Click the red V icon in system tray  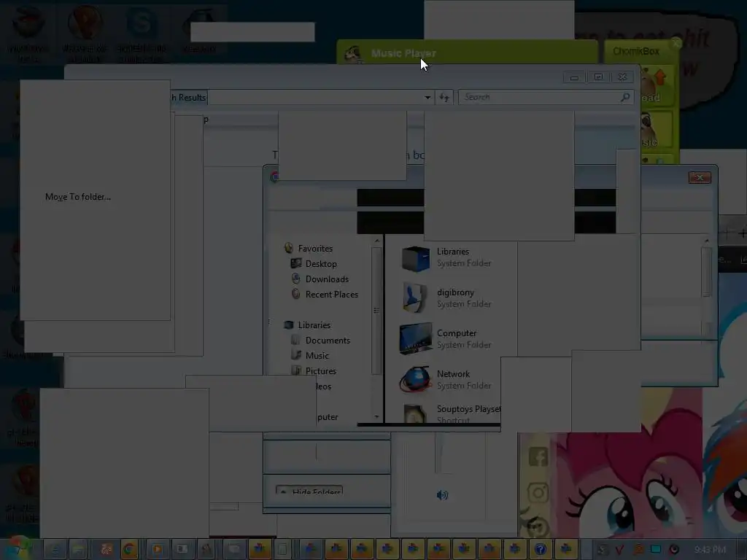click(x=620, y=550)
